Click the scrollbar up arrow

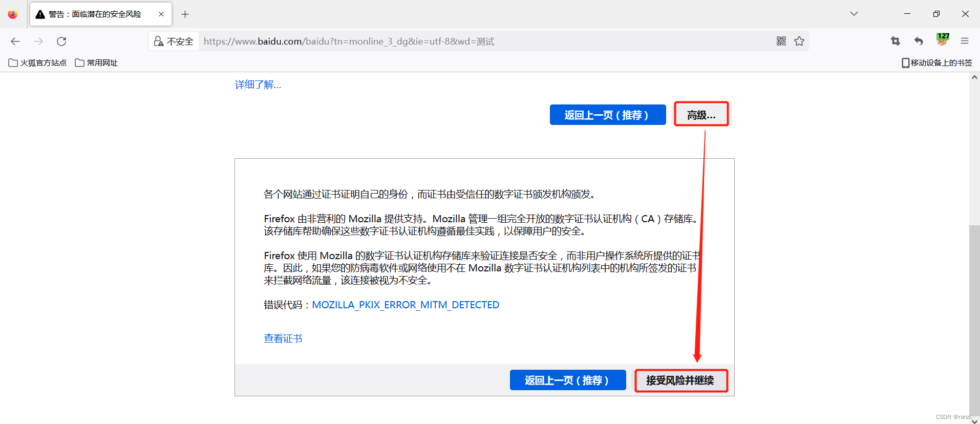pos(974,77)
